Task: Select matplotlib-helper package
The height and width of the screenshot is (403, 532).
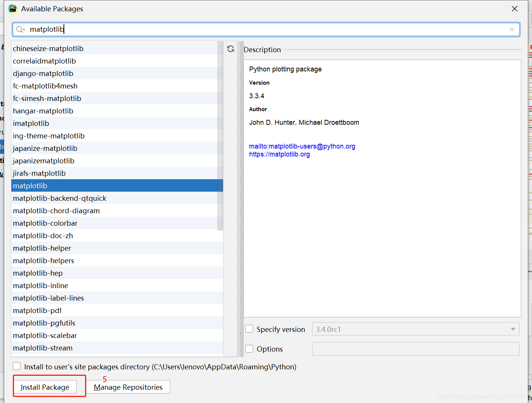Action: tap(117, 248)
